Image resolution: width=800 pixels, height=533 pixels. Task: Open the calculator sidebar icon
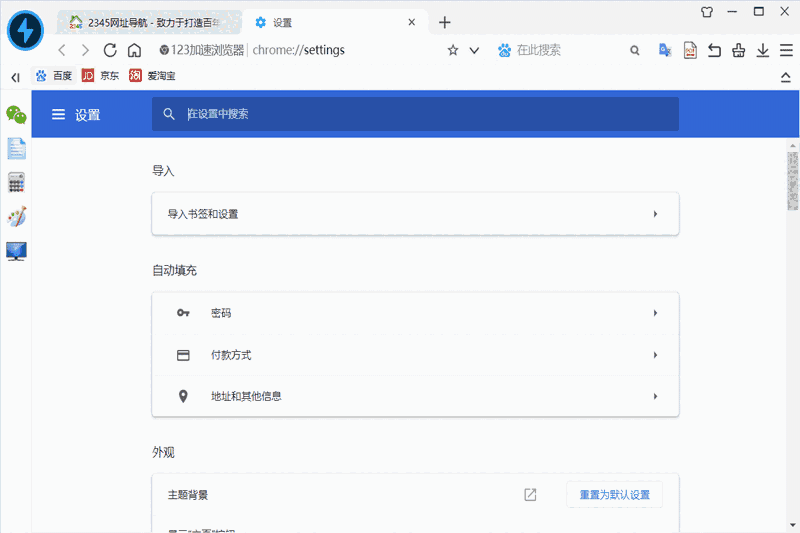tap(16, 182)
